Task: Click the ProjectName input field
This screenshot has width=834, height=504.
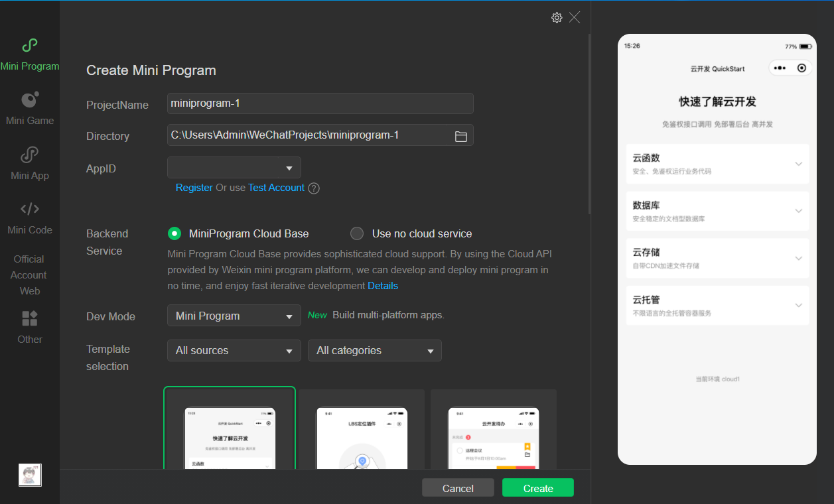Action: [x=320, y=103]
